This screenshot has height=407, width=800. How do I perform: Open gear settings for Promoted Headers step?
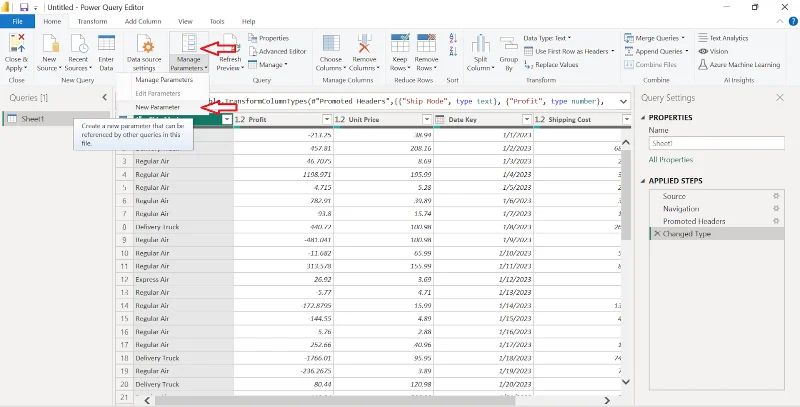(x=776, y=221)
